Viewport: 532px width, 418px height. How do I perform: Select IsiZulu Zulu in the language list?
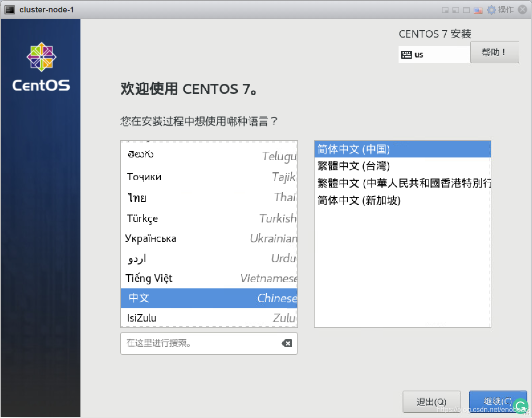(209, 318)
